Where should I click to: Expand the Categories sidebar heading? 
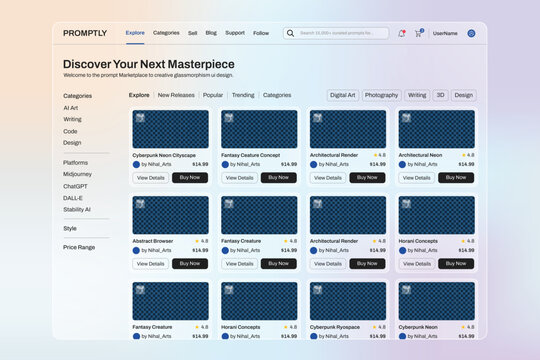pyautogui.click(x=77, y=96)
